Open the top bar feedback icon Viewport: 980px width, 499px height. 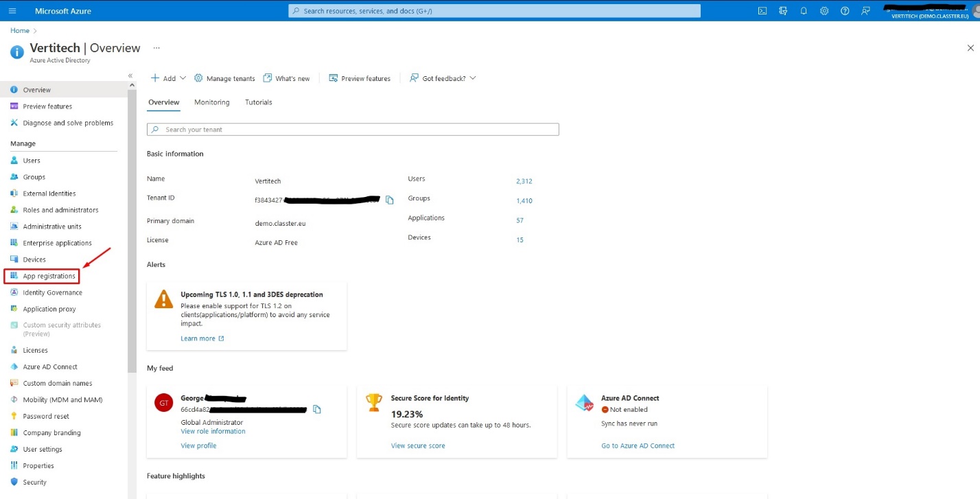[x=865, y=11]
